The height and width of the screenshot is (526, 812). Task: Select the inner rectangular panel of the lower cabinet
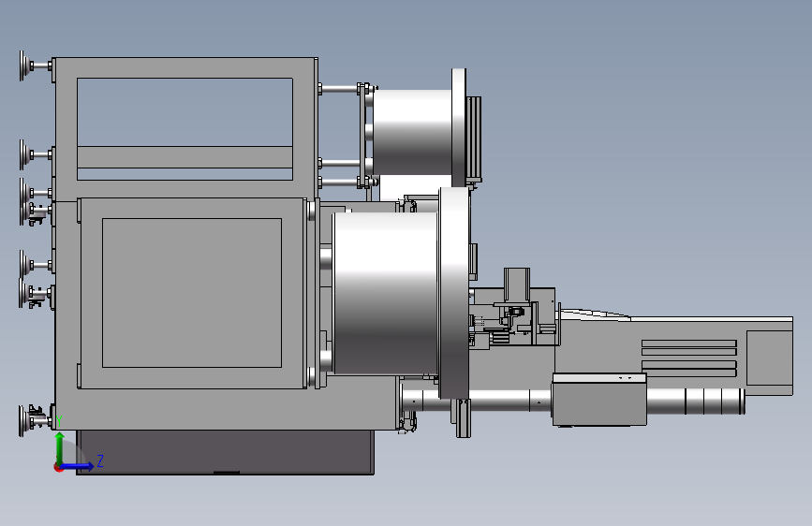pos(192,293)
